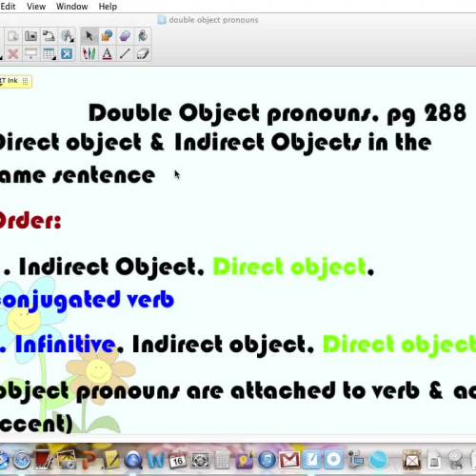Image resolution: width=476 pixels, height=476 pixels.
Task: Open the Table insert dropdown
Action: pyautogui.click(x=49, y=53)
